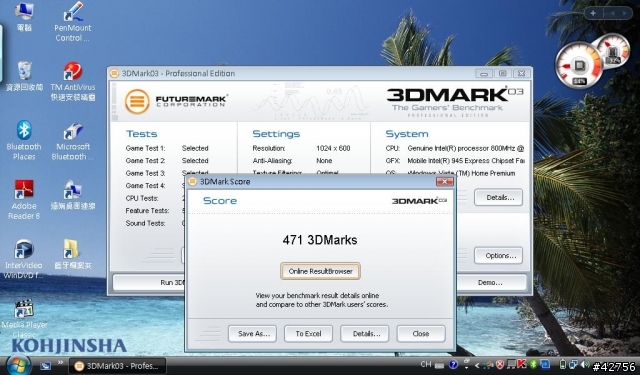Export the score with To Excel

point(308,334)
